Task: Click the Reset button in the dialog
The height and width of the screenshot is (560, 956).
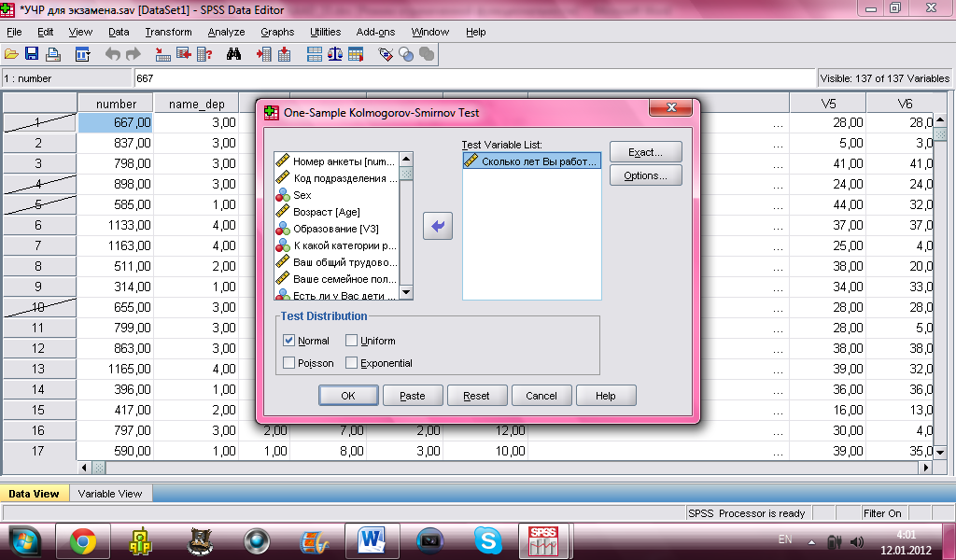Action: coord(477,396)
